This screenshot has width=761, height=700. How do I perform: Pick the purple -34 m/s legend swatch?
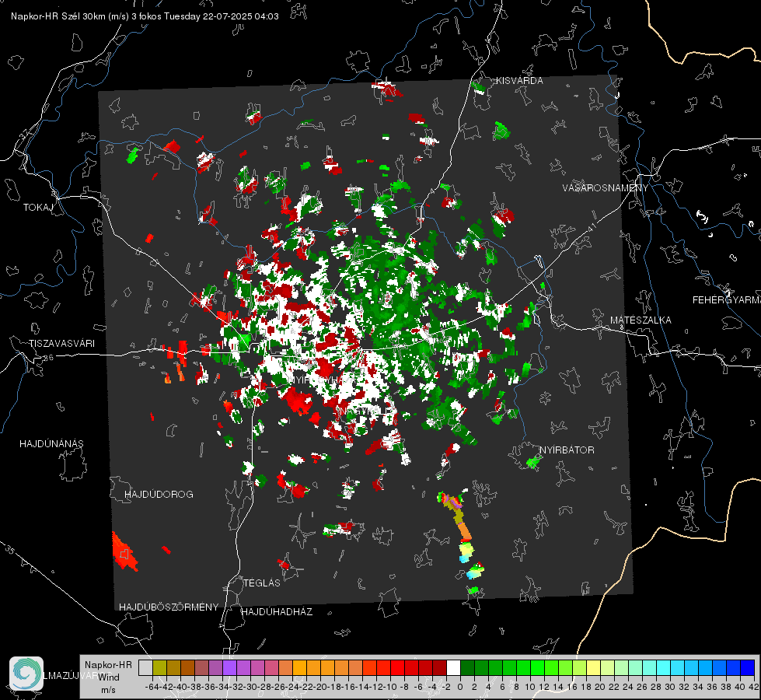coord(229,667)
